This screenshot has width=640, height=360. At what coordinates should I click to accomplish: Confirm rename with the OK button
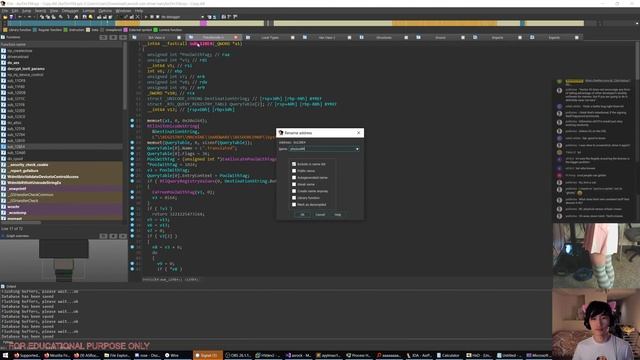302,215
